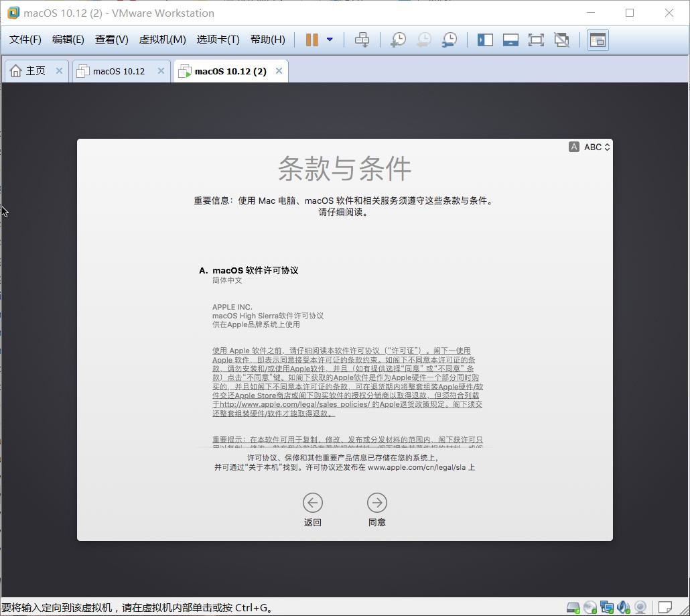Image resolution: width=690 pixels, height=616 pixels.
Task: Take a snapshot of this virtual machine
Action: pos(398,40)
